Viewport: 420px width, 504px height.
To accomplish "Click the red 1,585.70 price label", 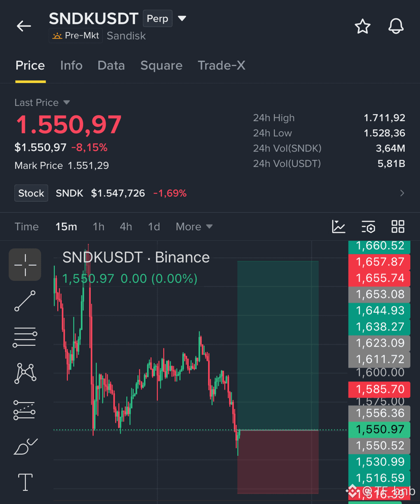I will click(x=379, y=389).
